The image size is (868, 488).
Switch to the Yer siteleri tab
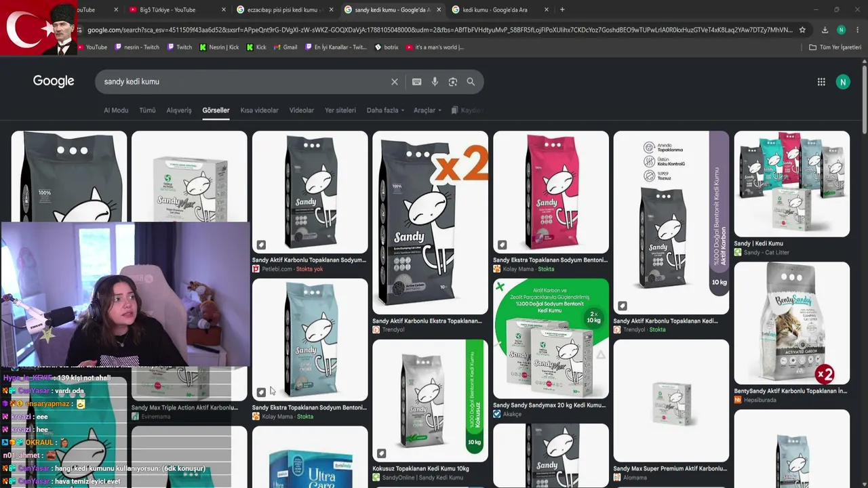tap(340, 110)
